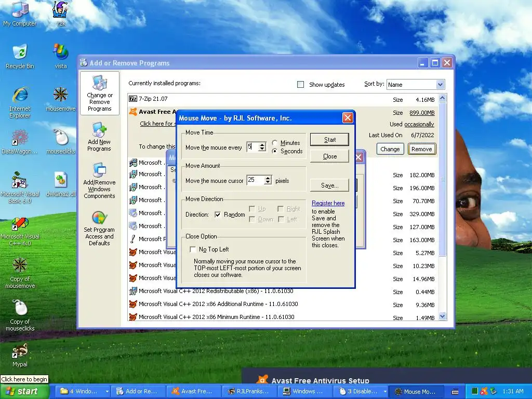Click the occasionally usage link

click(419, 124)
